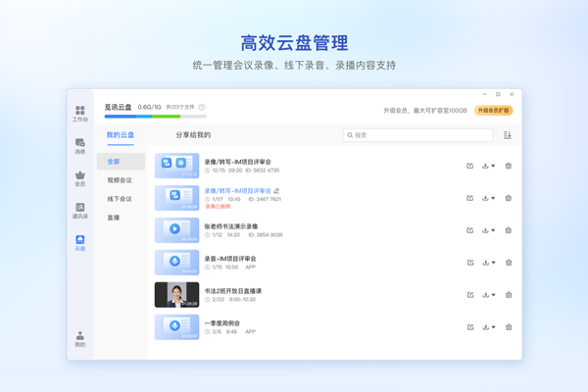Click the 升级会员扩容 button
The width and height of the screenshot is (588, 392).
tap(494, 111)
